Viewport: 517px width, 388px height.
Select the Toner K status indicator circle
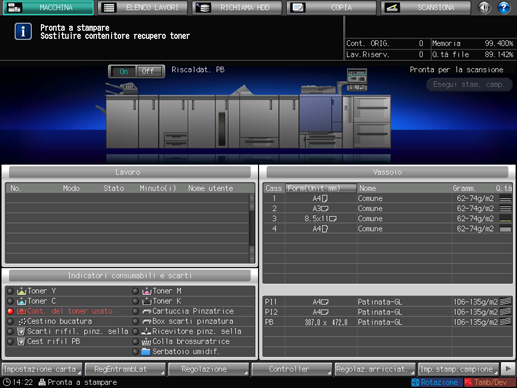(x=135, y=301)
